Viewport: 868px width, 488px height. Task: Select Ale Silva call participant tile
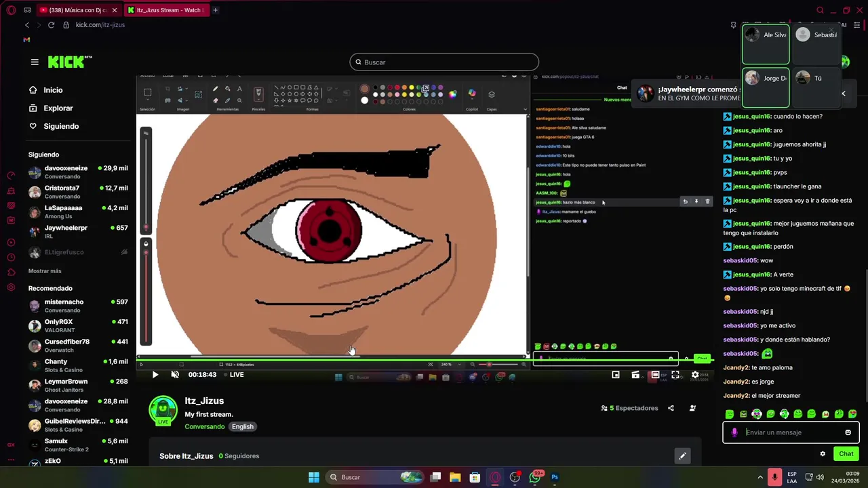[x=766, y=44]
